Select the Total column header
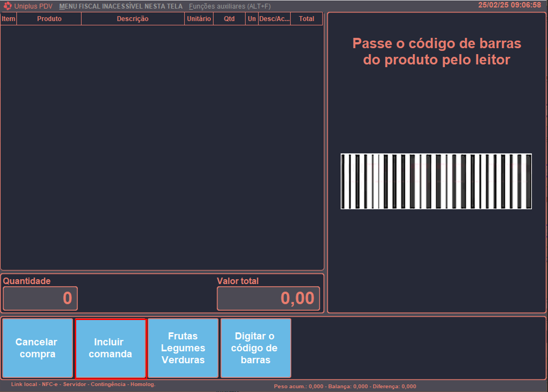 point(307,19)
